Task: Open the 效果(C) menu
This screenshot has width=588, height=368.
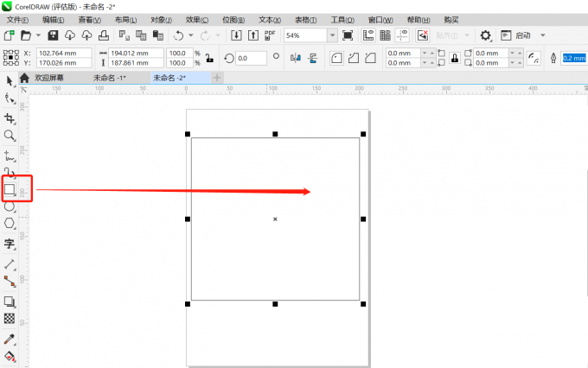Action: (x=197, y=19)
